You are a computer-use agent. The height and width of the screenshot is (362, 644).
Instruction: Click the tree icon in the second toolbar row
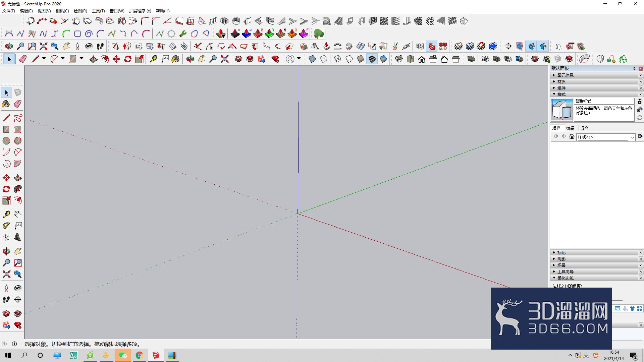click(x=319, y=34)
